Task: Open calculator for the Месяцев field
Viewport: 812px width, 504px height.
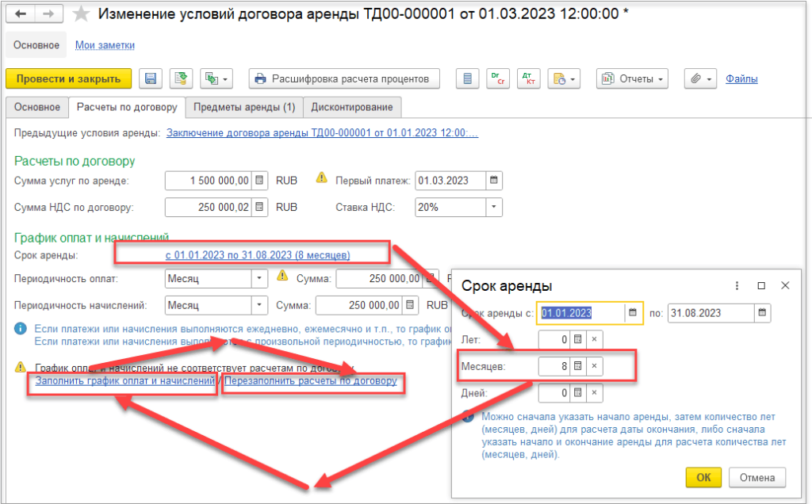Action: [578, 366]
